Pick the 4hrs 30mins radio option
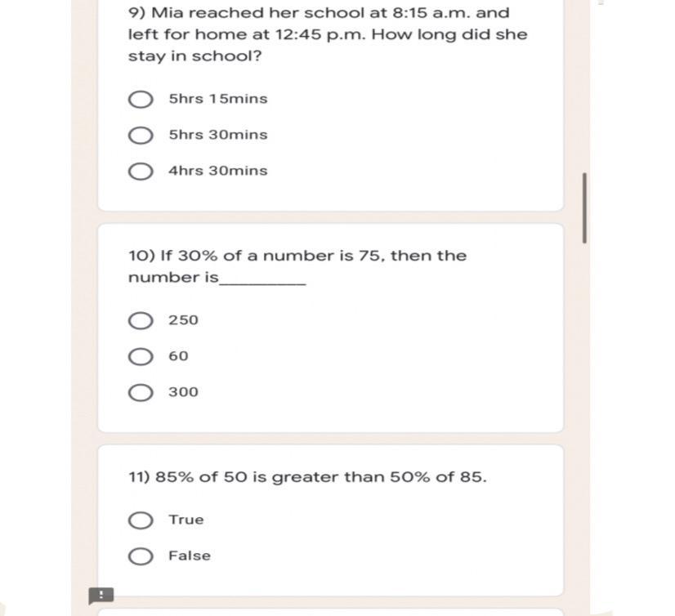Viewport: 675px width, 616px height. click(x=141, y=172)
